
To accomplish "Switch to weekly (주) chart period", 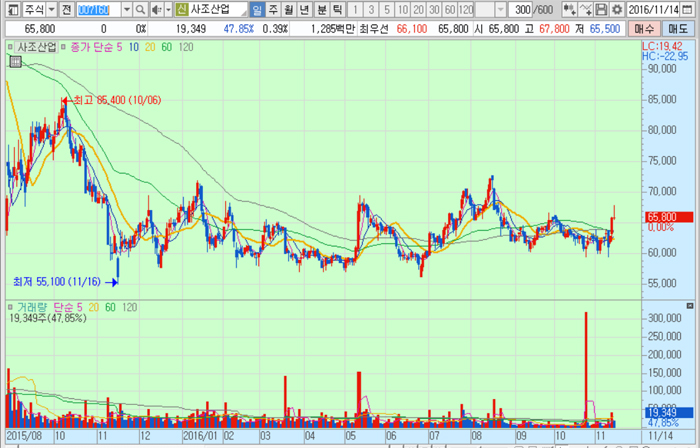I will (x=273, y=9).
